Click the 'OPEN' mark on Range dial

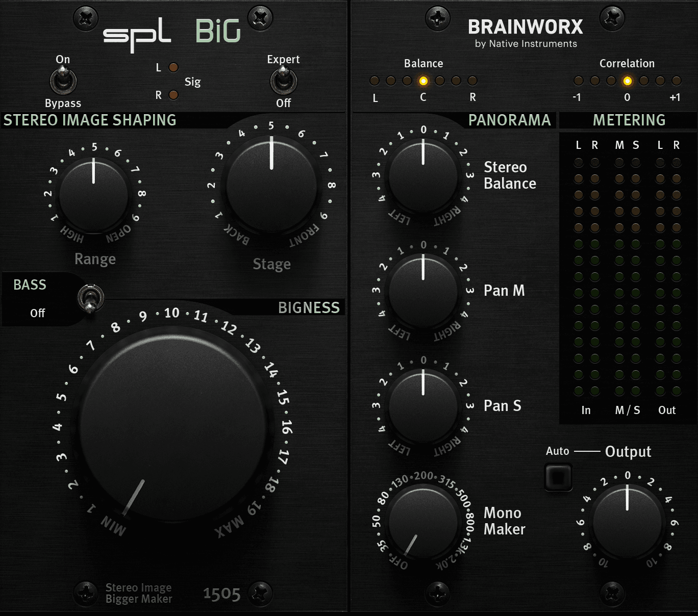118,234
